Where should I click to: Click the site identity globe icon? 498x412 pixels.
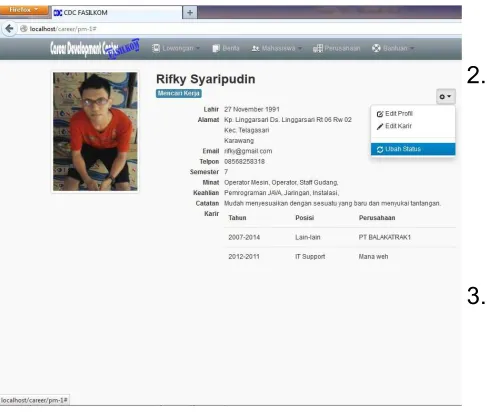click(x=24, y=29)
